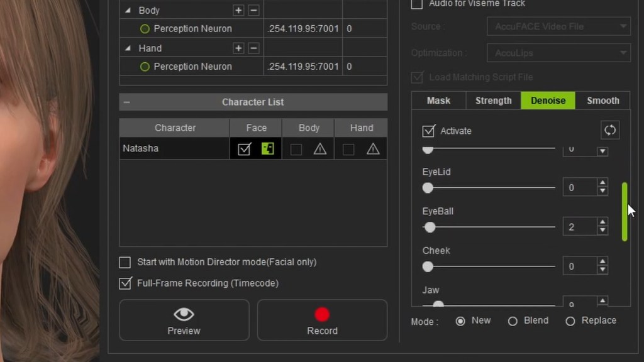Click Cheek value field

click(x=580, y=266)
